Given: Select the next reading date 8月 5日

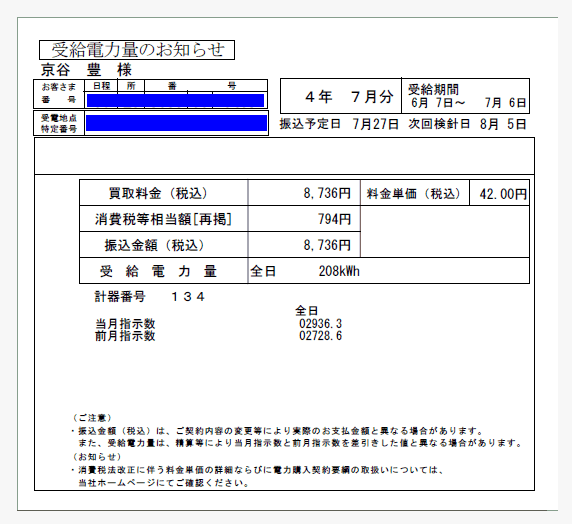Looking at the screenshot, I should [x=503, y=124].
